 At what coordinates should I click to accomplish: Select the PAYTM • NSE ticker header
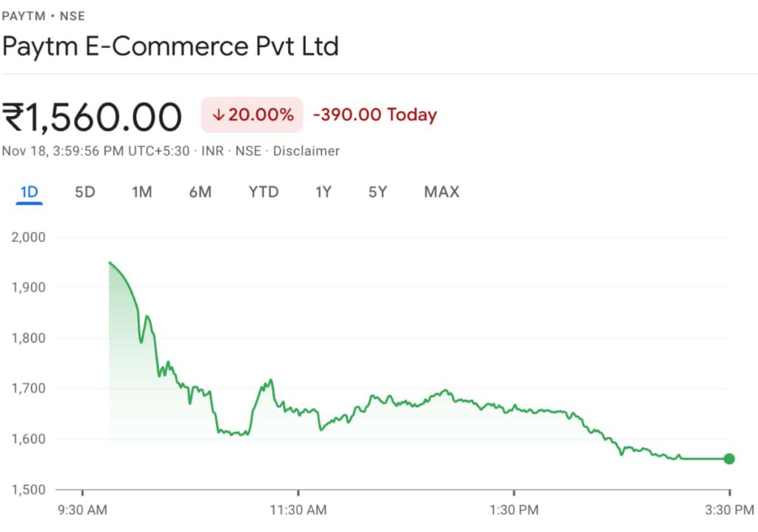44,16
